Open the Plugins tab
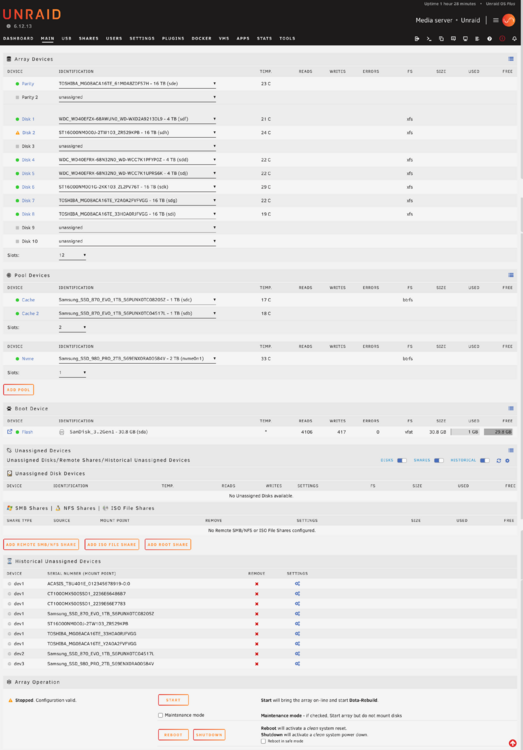The width and height of the screenshot is (523, 750). [173, 38]
